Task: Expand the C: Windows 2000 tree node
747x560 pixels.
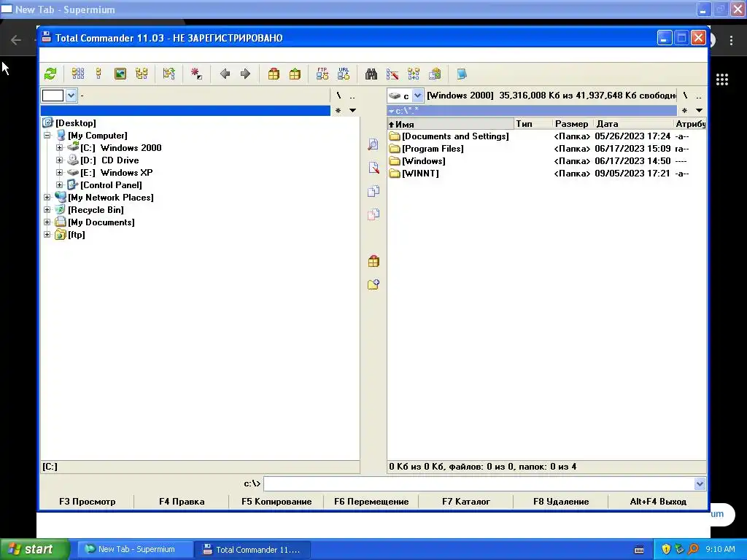Action: 60,147
